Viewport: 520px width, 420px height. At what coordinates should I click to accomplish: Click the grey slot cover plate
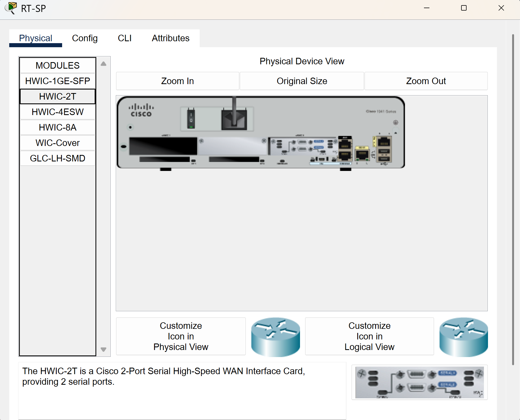[x=233, y=146]
